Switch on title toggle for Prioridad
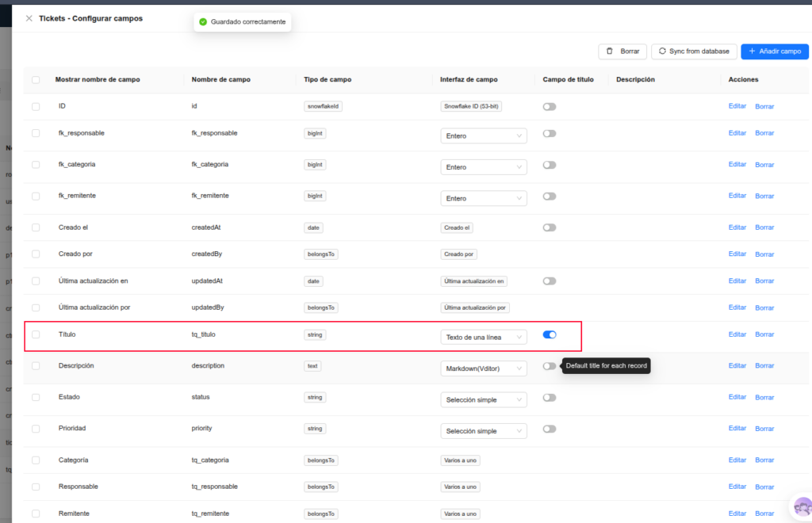Screen dimensions: 812x523 550,429
